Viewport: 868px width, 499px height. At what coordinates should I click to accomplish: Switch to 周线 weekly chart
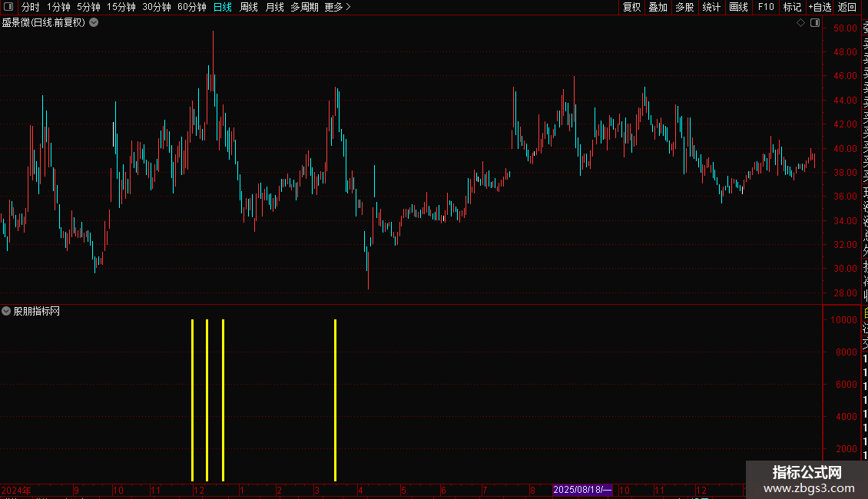(x=249, y=7)
